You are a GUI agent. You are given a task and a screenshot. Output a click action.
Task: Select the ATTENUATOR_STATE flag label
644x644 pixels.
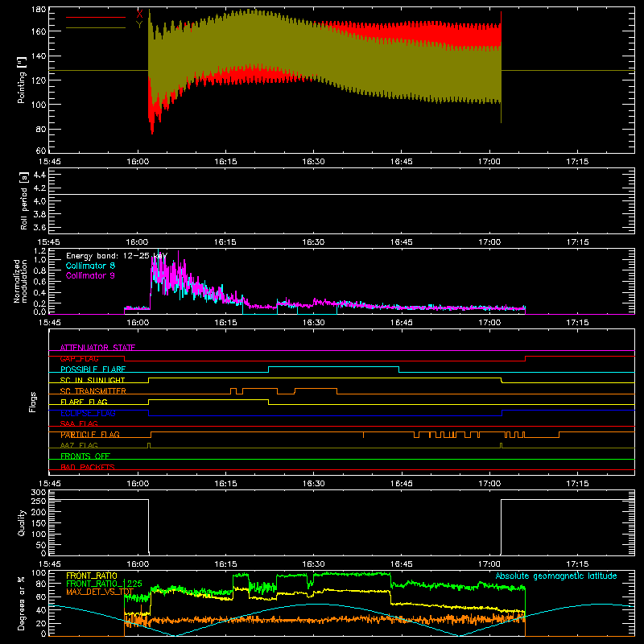97,348
